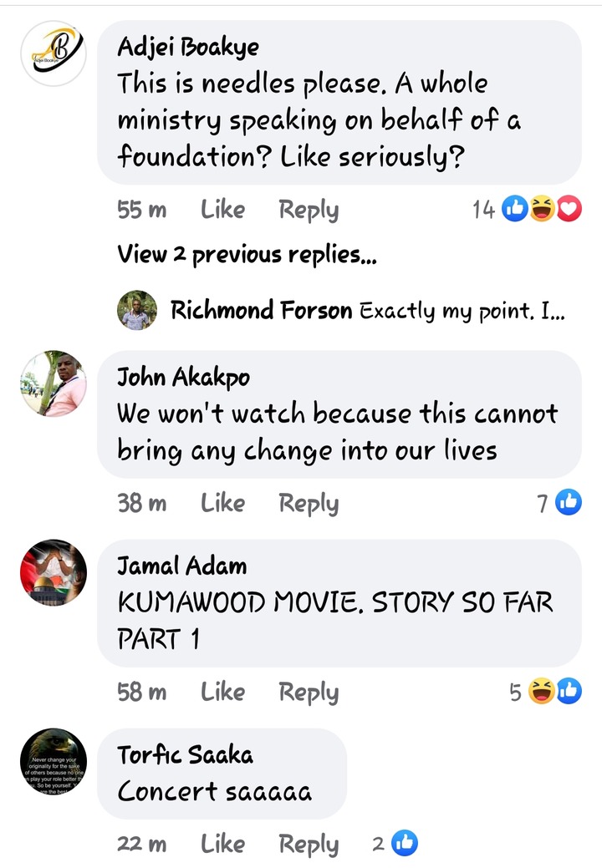The height and width of the screenshot is (868, 602).
Task: Click the laughing emoji on Jamal Adam's comment
Action: tap(541, 692)
